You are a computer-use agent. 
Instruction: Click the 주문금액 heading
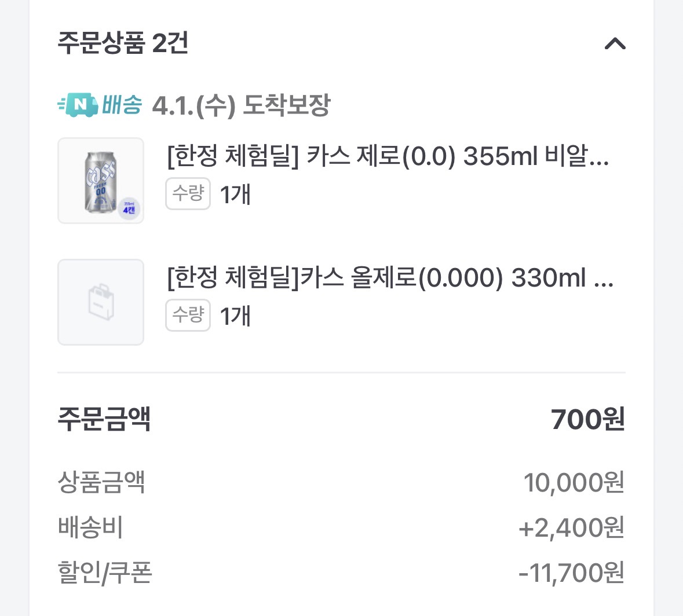[104, 419]
